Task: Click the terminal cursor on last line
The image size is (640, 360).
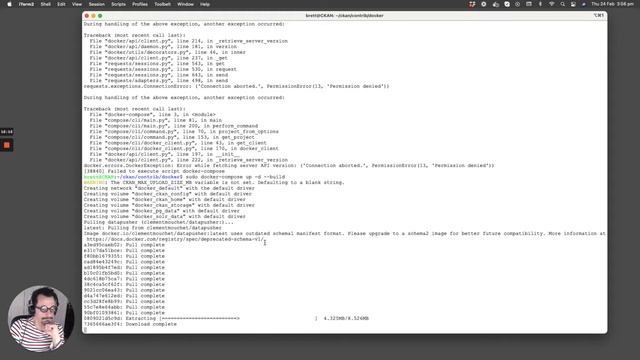Action: point(85,329)
